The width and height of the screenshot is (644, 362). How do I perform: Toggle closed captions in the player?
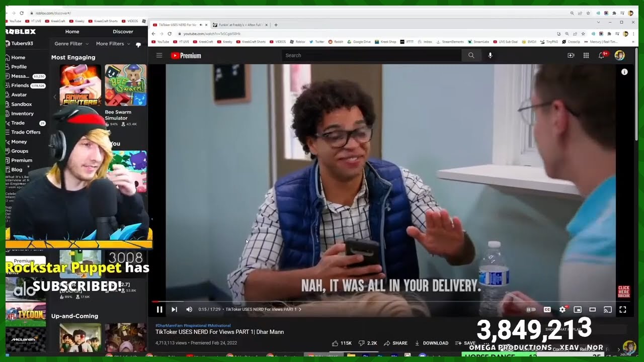pyautogui.click(x=547, y=310)
